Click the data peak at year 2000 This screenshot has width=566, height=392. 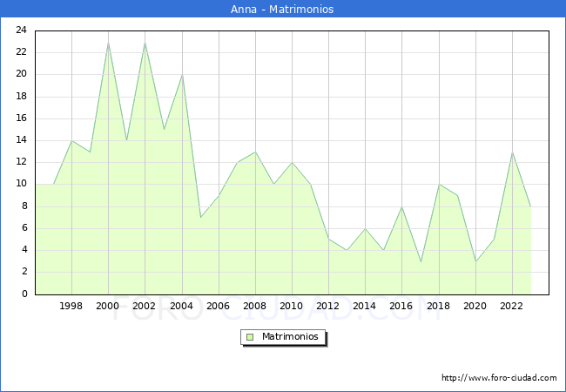(x=108, y=42)
